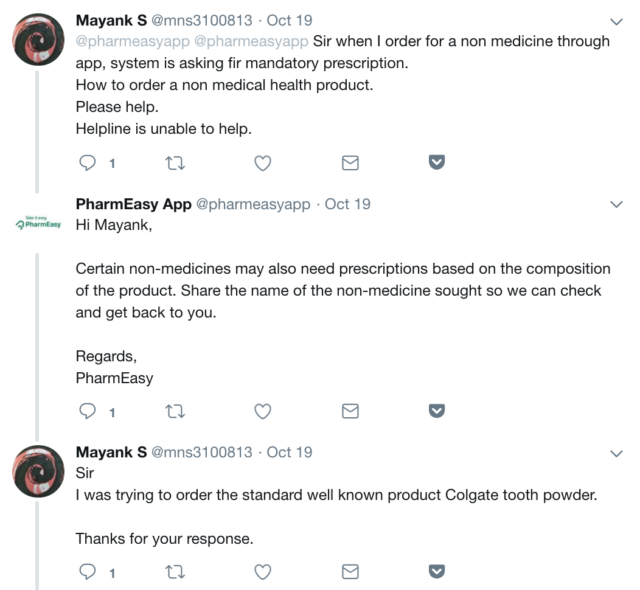Like the Colgate tooth powder tweet
Screen dimensions: 640x590
coord(263,572)
